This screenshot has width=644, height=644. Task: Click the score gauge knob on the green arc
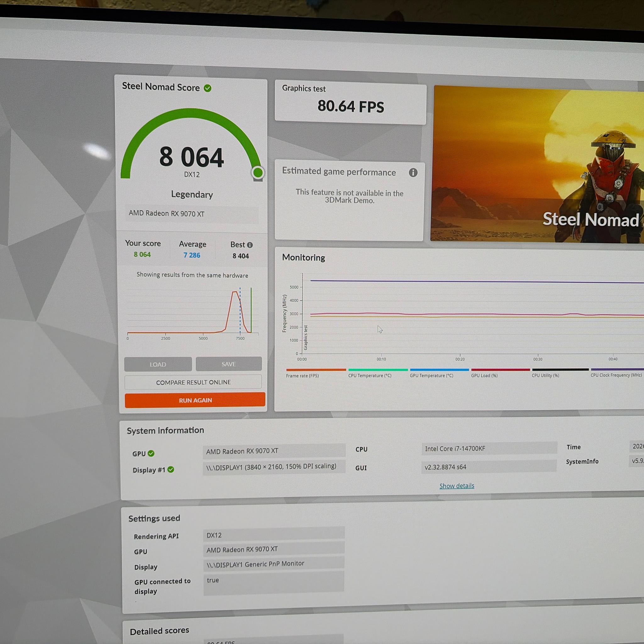(258, 172)
